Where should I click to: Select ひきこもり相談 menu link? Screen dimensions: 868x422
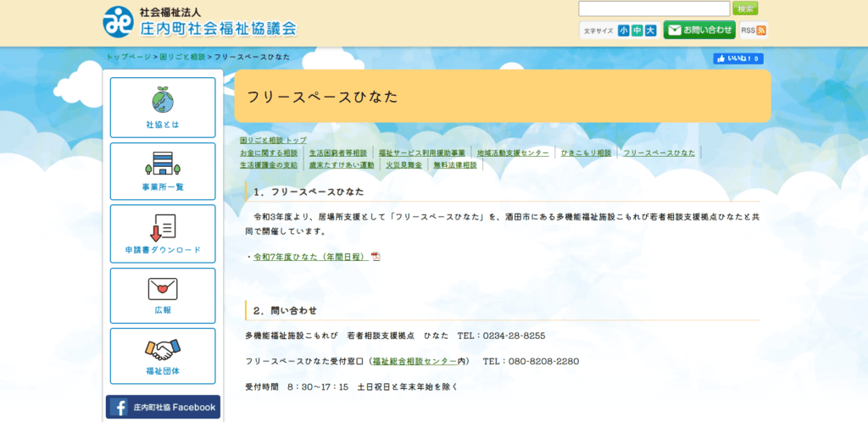587,153
